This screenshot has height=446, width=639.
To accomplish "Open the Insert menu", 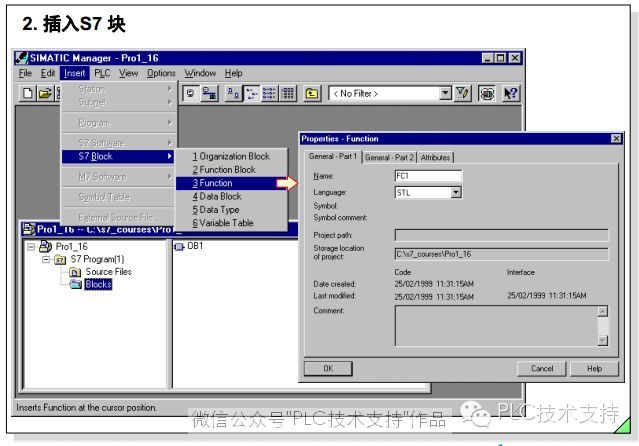I will [74, 73].
